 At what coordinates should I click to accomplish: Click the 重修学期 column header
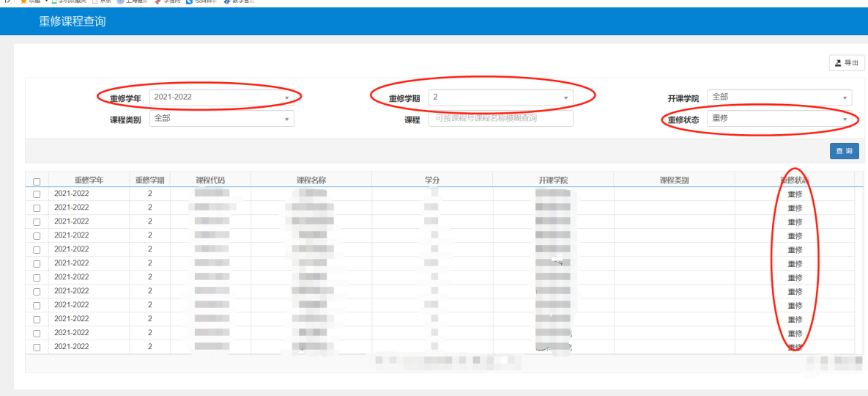(149, 180)
